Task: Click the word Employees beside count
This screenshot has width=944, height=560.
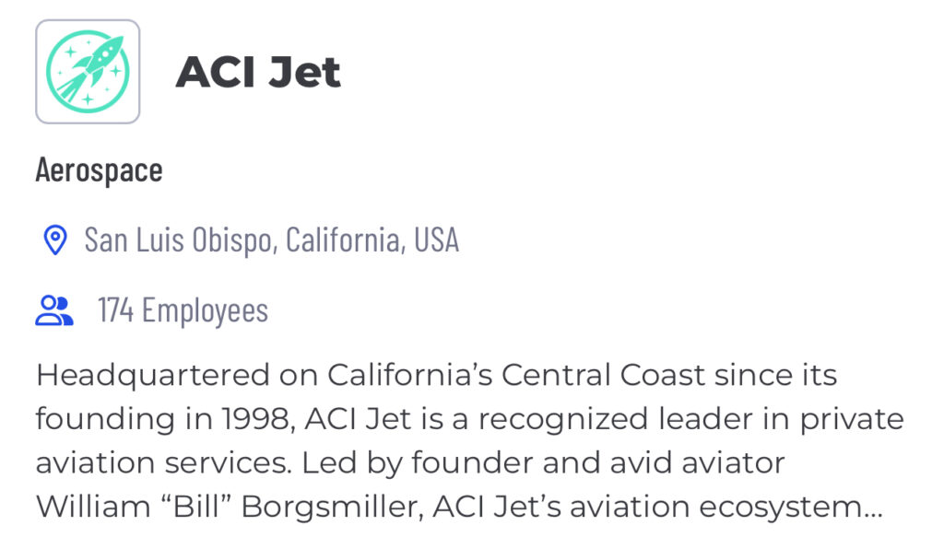Action: tap(206, 310)
